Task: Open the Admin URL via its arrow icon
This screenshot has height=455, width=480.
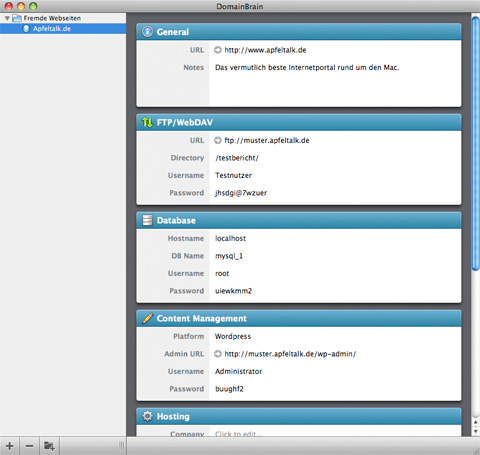Action: tap(218, 354)
